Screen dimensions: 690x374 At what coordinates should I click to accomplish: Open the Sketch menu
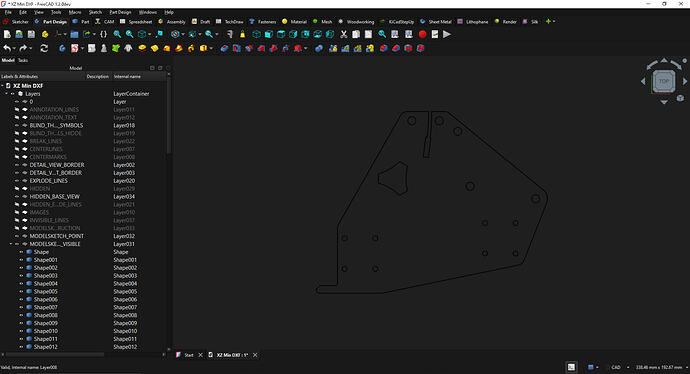[x=95, y=12]
